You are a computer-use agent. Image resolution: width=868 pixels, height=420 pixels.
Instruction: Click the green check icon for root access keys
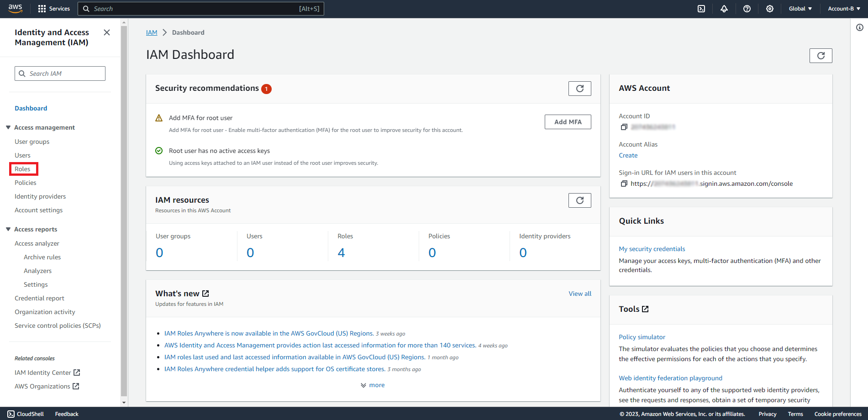tap(159, 151)
